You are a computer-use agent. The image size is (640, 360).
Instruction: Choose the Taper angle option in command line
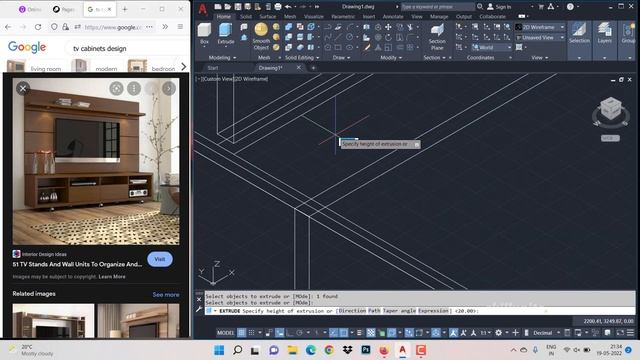point(399,311)
